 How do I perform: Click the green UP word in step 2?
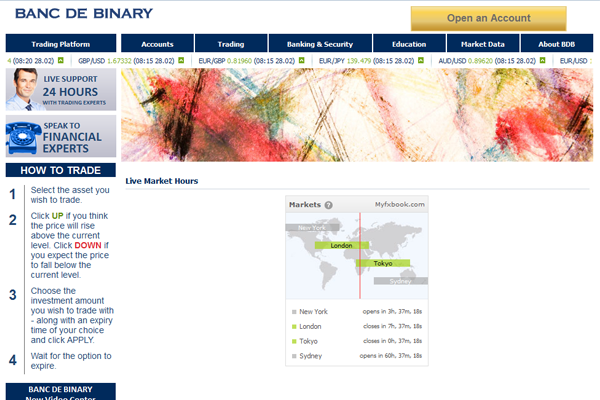[57, 216]
